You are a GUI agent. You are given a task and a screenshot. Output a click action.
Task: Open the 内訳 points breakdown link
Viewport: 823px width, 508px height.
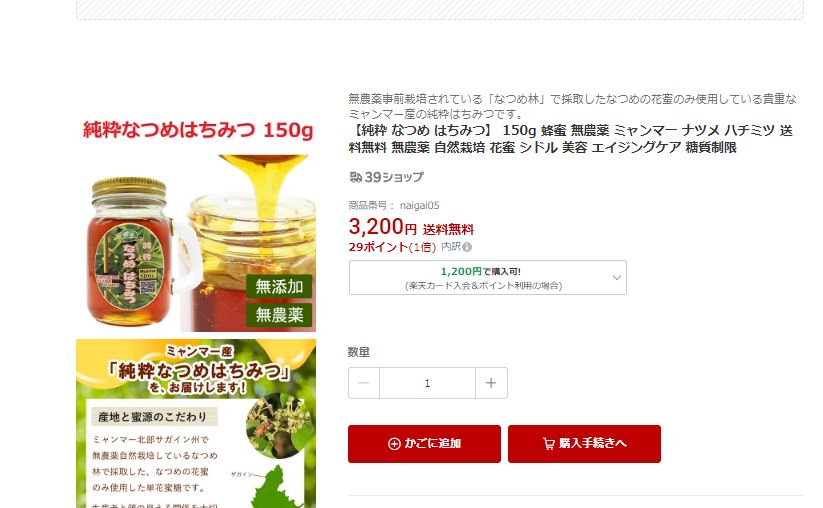[450, 247]
